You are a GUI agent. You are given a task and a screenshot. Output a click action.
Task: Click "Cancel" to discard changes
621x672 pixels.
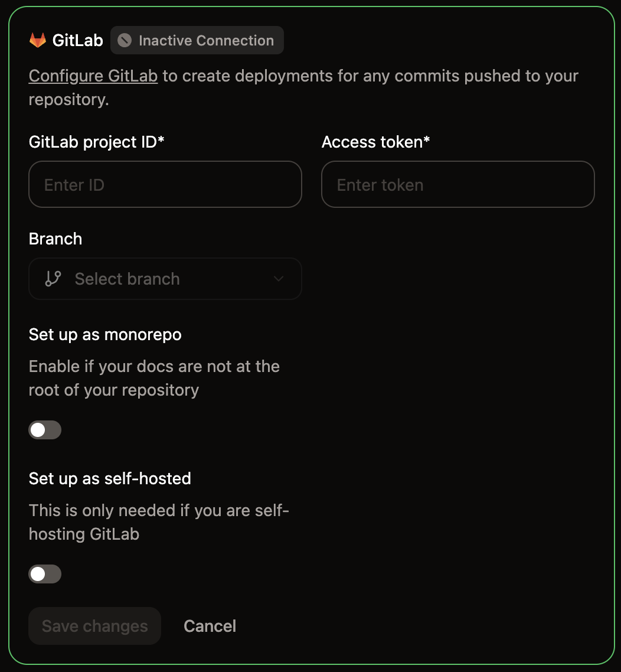210,626
